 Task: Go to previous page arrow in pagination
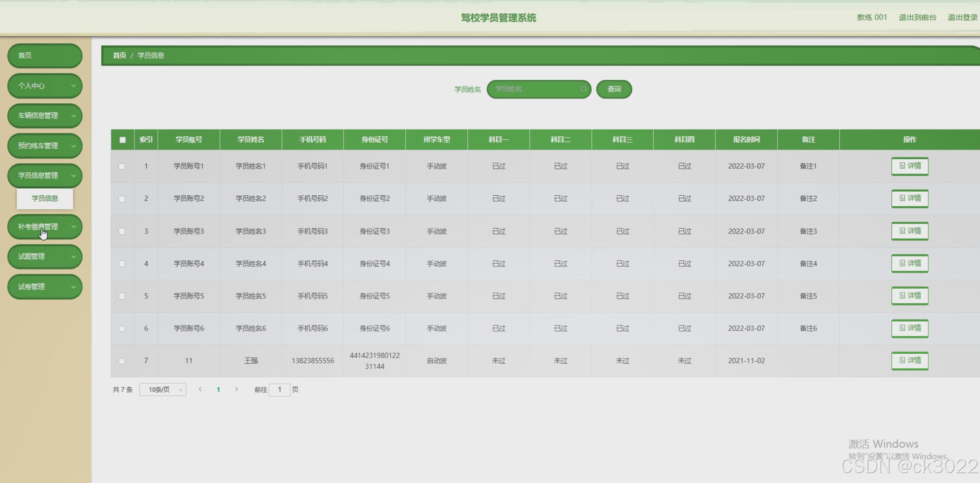click(x=200, y=389)
